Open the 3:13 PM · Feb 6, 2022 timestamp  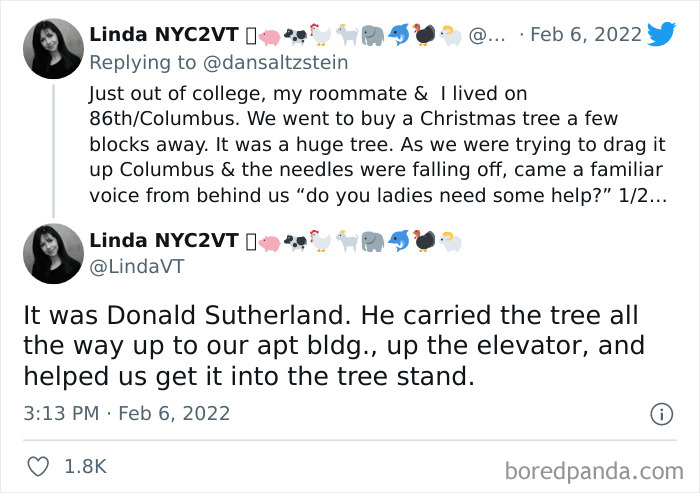pyautogui.click(x=126, y=413)
